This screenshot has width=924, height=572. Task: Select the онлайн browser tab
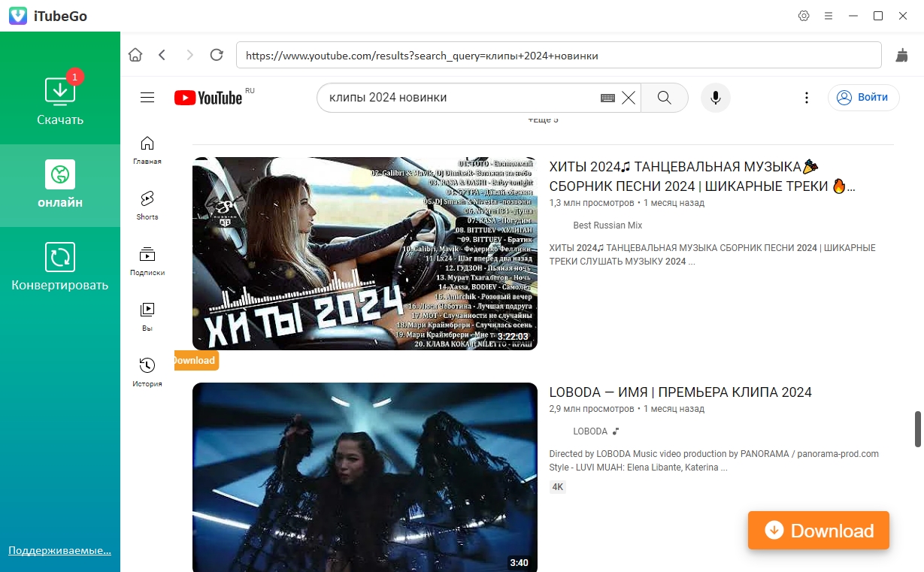point(60,184)
